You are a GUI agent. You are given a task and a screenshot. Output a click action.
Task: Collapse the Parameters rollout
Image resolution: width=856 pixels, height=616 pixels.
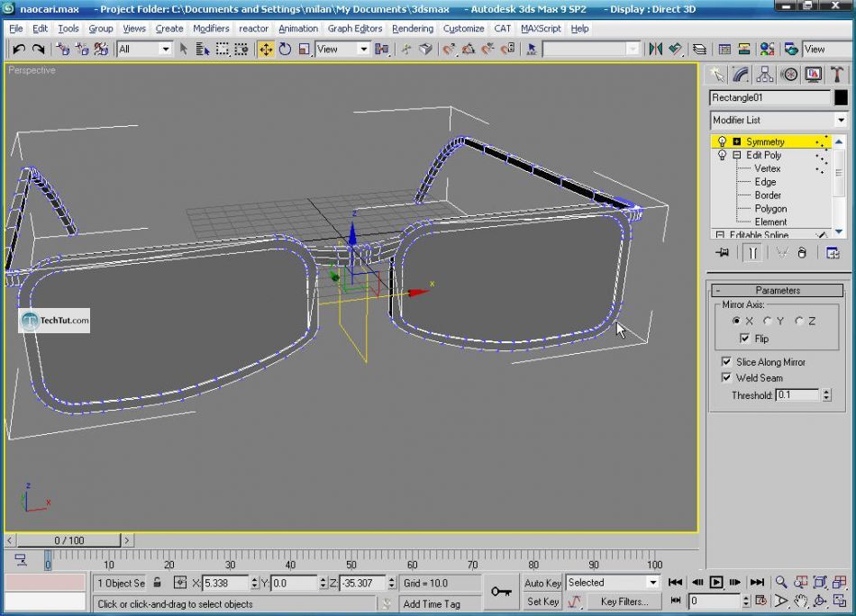[778, 290]
